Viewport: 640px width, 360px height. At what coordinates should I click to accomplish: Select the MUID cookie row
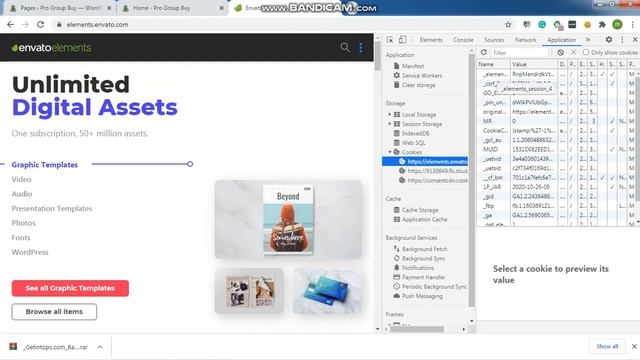[x=556, y=149]
